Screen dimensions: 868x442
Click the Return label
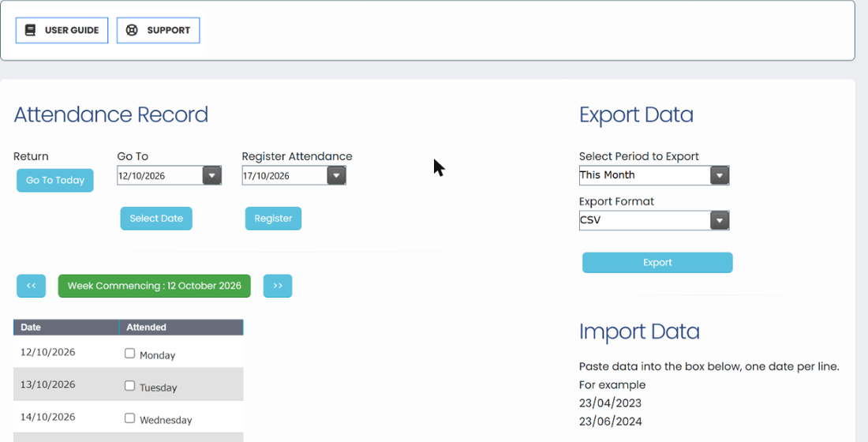[31, 156]
